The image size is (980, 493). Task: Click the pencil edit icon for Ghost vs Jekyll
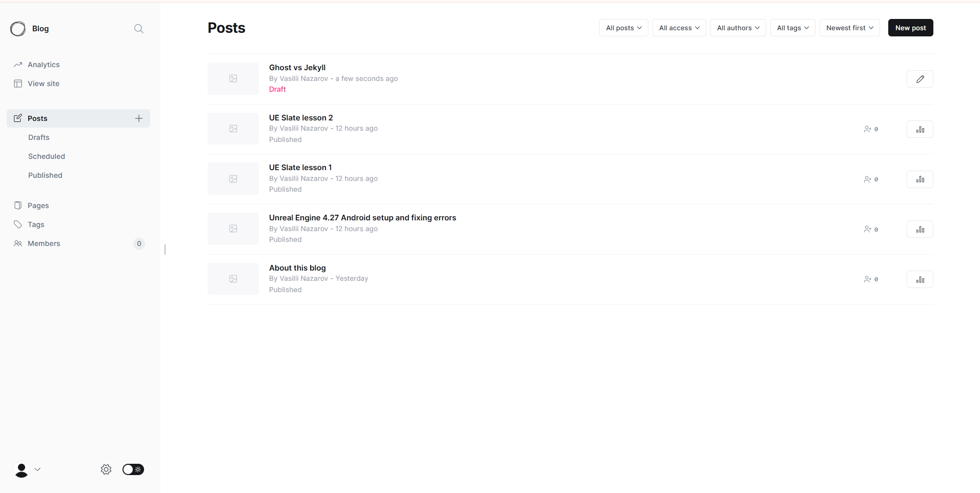[920, 79]
